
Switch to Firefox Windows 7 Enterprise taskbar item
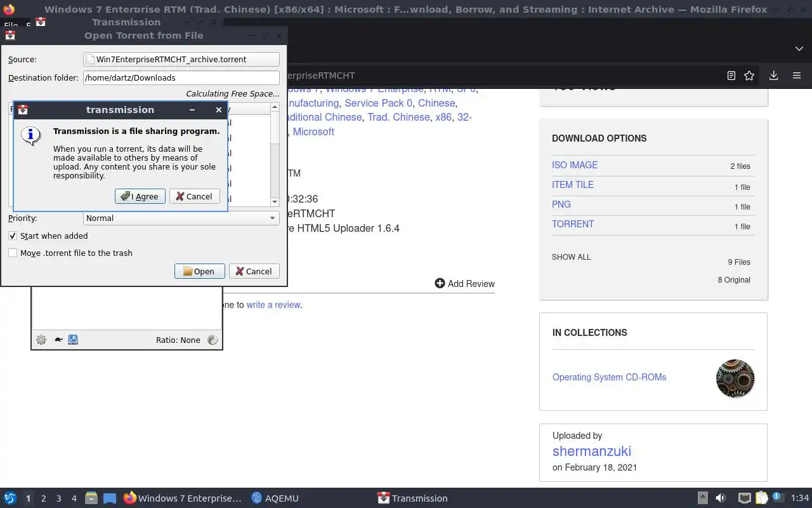pyautogui.click(x=183, y=498)
